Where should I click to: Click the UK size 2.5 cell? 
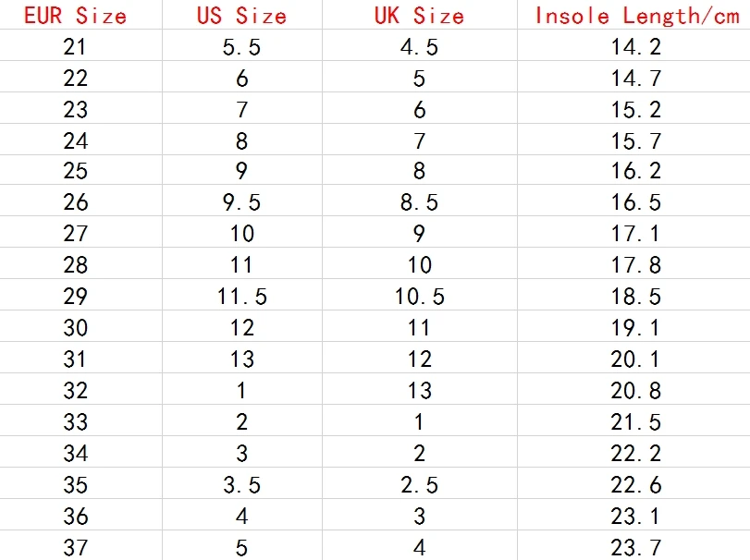click(x=420, y=485)
